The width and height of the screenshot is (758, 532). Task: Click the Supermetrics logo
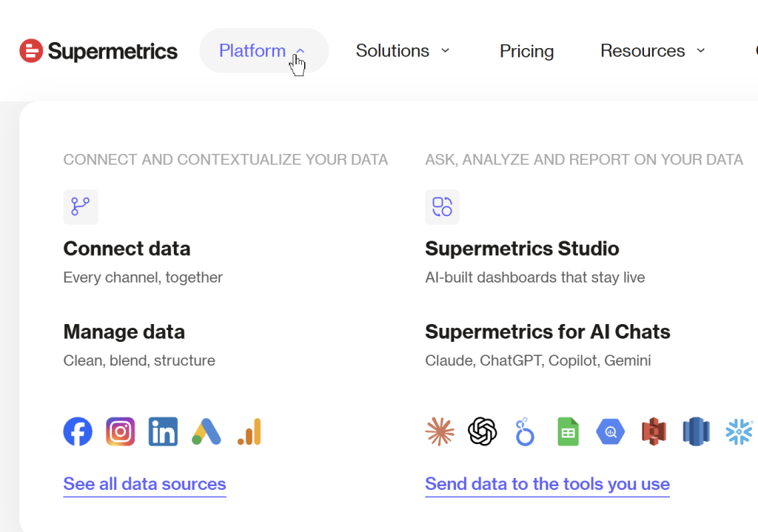tap(98, 51)
